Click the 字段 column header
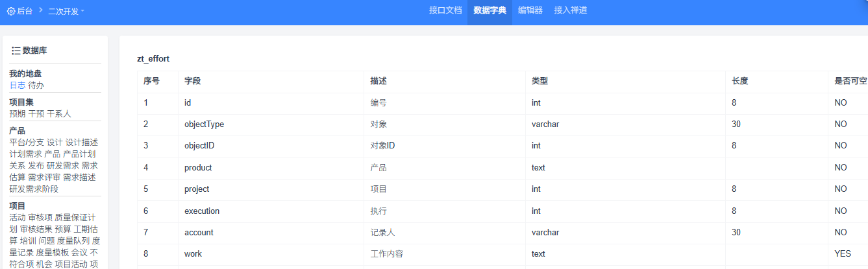The width and height of the screenshot is (868, 269). point(193,81)
